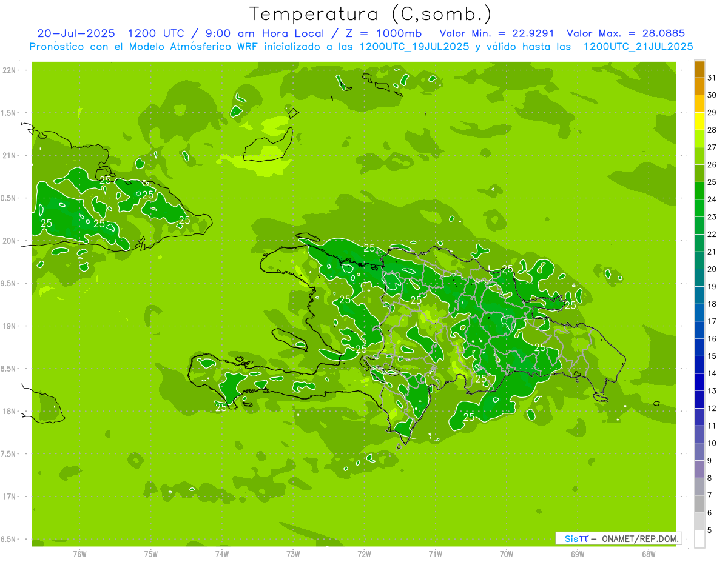Screen dimensions: 728x562
Task: Click the colorbar legend number '31'
Action: (712, 78)
